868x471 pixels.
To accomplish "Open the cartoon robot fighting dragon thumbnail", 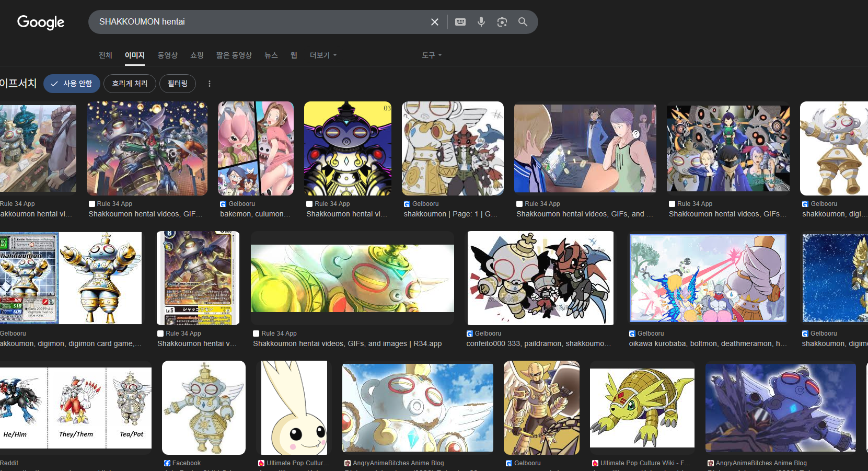I will [x=540, y=278].
